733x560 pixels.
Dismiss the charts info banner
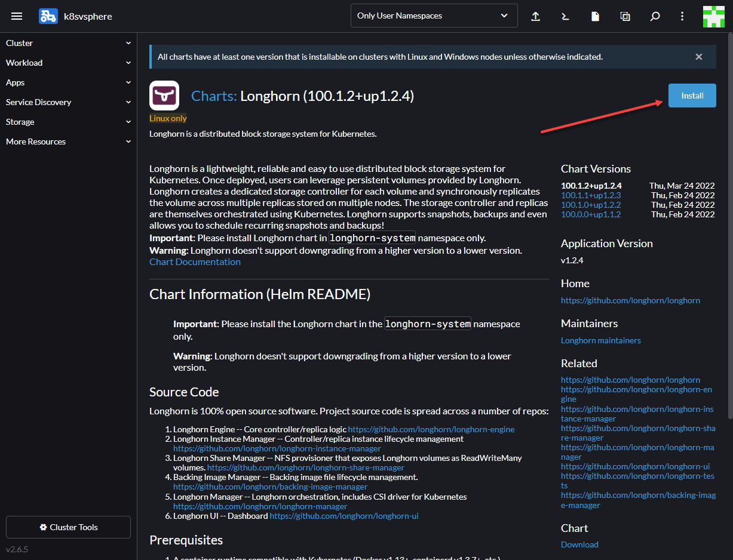(699, 57)
